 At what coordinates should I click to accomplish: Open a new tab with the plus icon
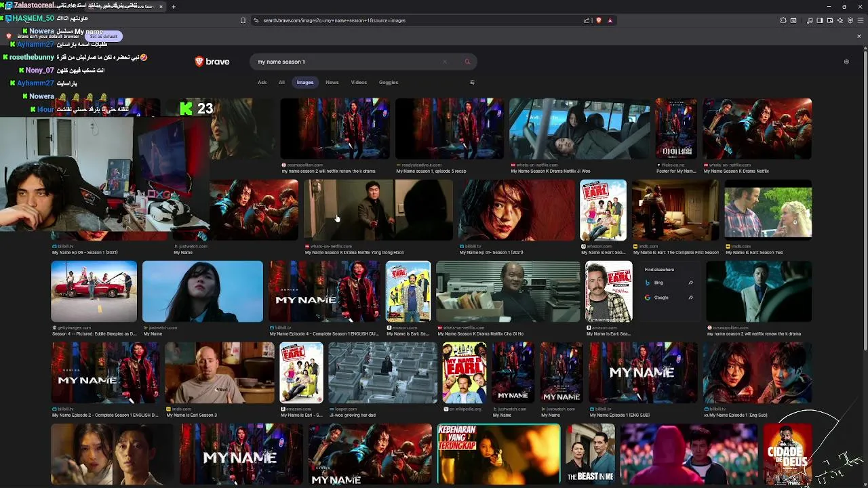click(x=174, y=7)
